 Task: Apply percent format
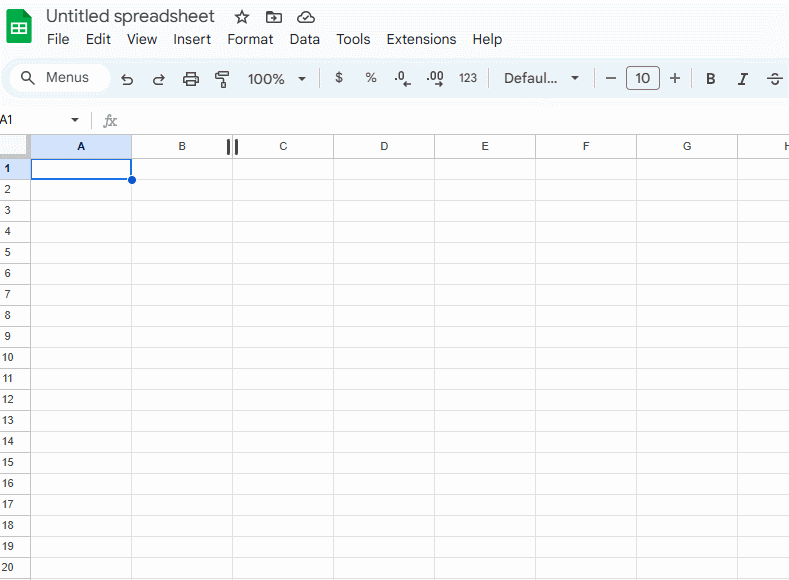click(371, 78)
